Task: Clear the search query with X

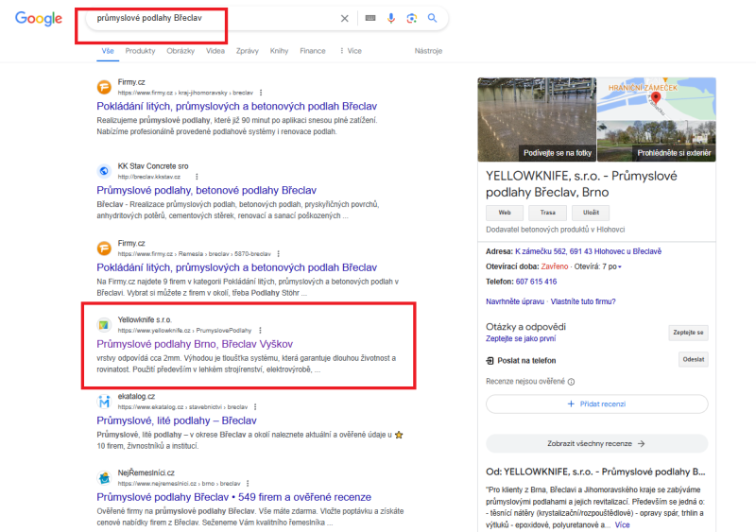Action: point(344,18)
